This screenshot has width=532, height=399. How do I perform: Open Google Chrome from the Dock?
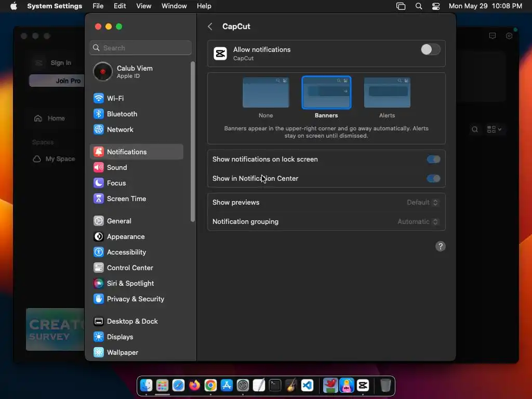pyautogui.click(x=210, y=385)
